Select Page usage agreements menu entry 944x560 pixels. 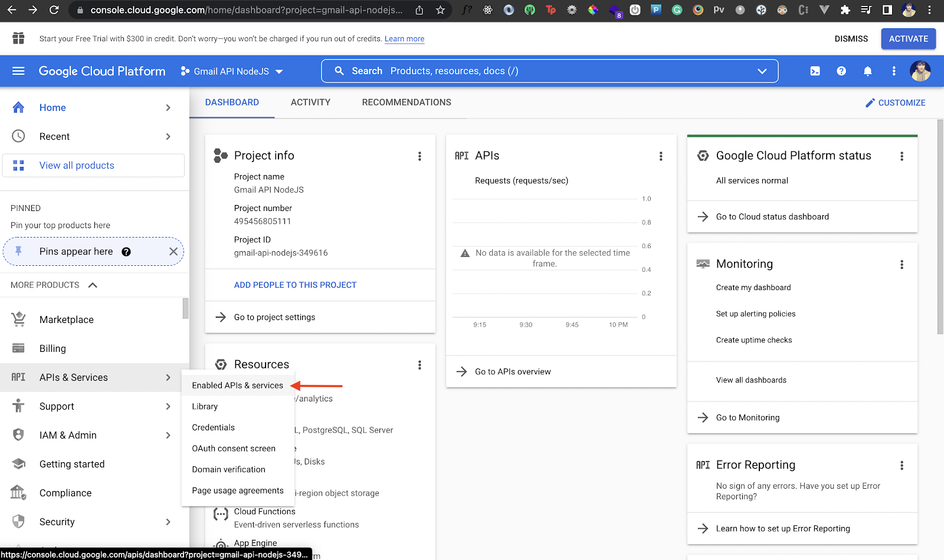[x=237, y=490]
